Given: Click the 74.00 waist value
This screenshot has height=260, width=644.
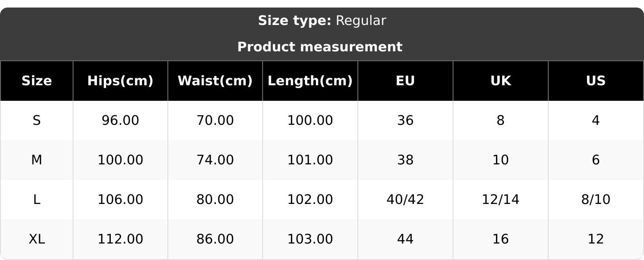Looking at the screenshot, I should (x=215, y=160).
